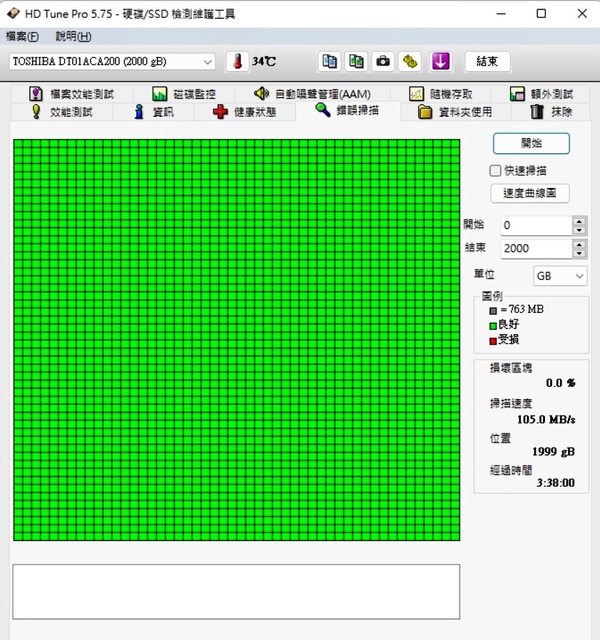600x640 pixels.
Task: Click the 結束 end value input field
Action: [x=535, y=248]
